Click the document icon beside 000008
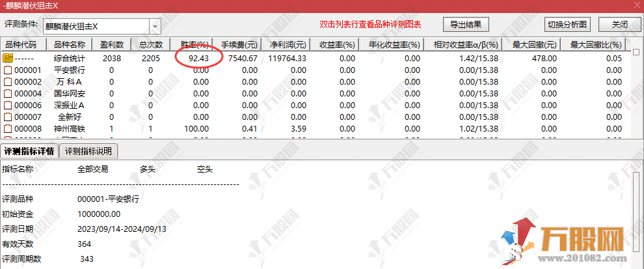 (x=8, y=129)
